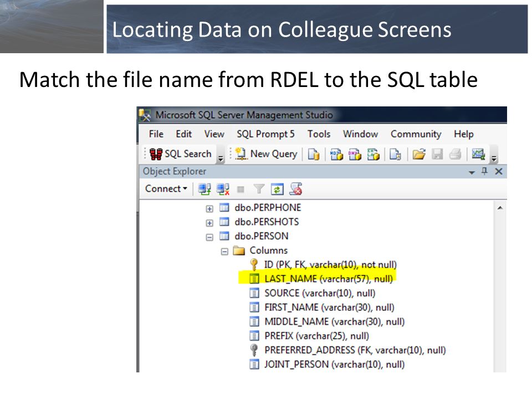Click the SQL Server Compact Query icon
This screenshot has height=399, width=532.
click(395, 155)
